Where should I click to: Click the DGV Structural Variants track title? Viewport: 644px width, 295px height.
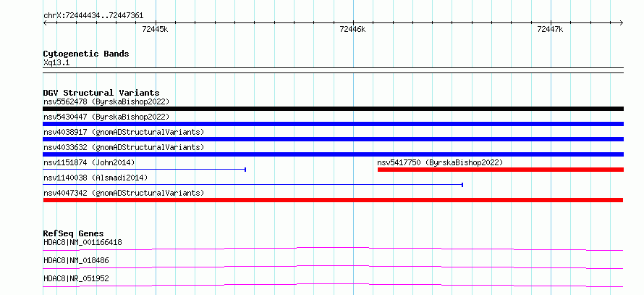click(101, 93)
